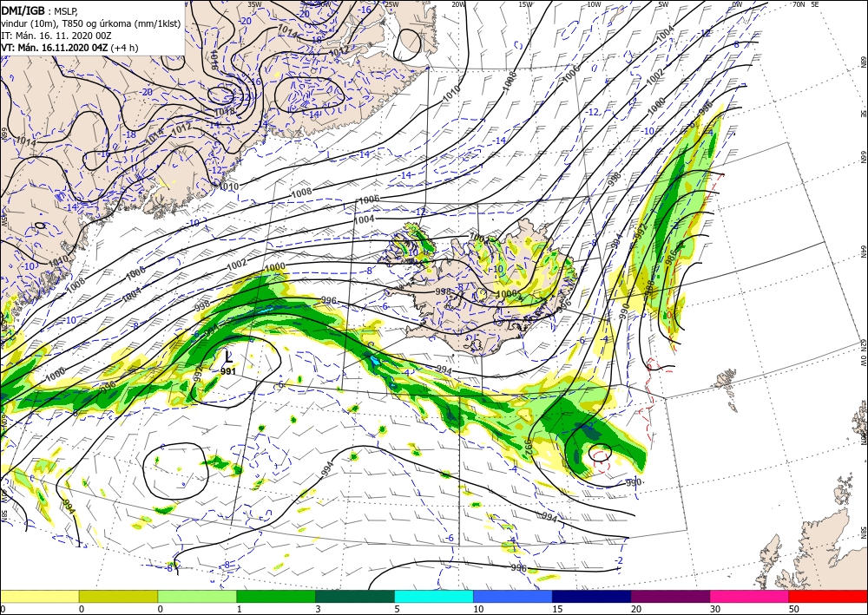Pick the cyan legend swatch

(434, 596)
